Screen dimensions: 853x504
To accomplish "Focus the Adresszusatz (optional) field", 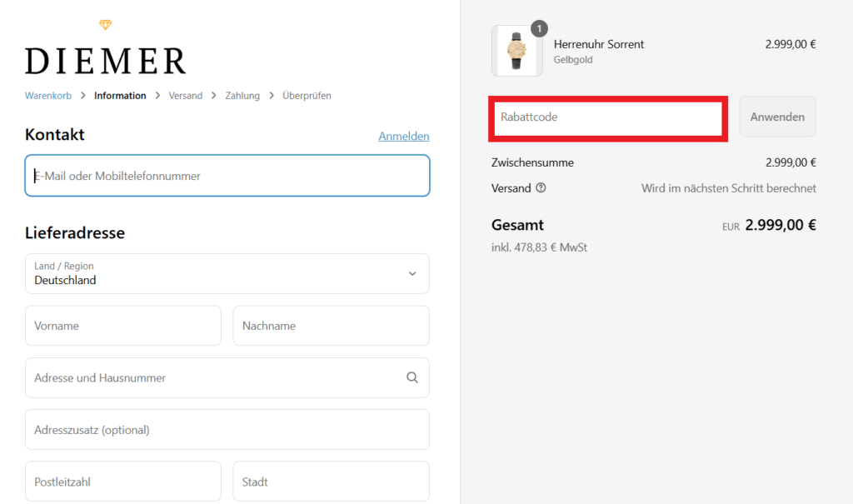I will tap(227, 430).
